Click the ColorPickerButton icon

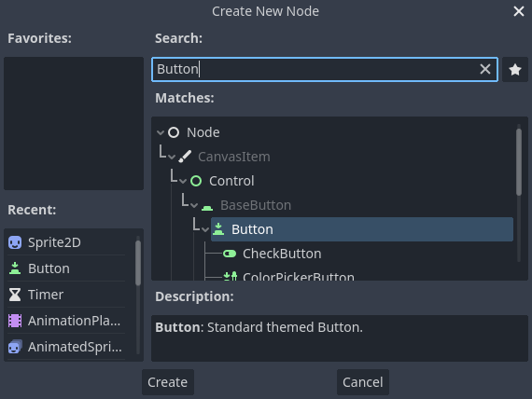point(231,276)
